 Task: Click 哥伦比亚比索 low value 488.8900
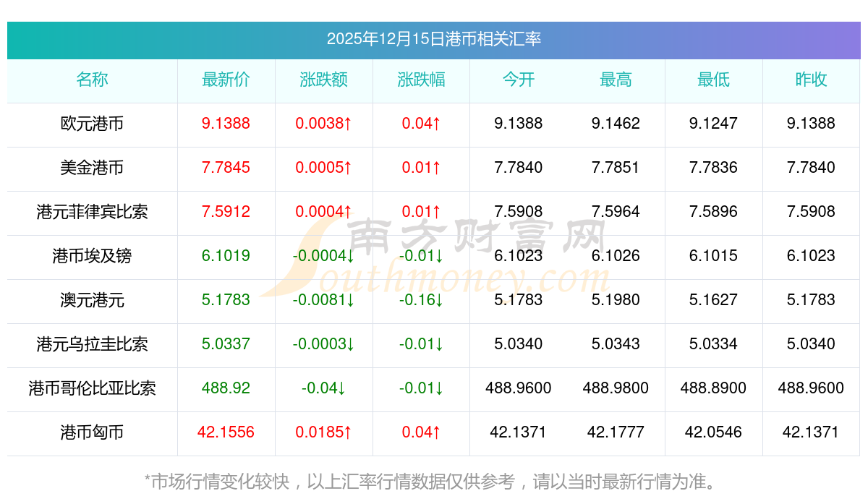pyautogui.click(x=713, y=388)
